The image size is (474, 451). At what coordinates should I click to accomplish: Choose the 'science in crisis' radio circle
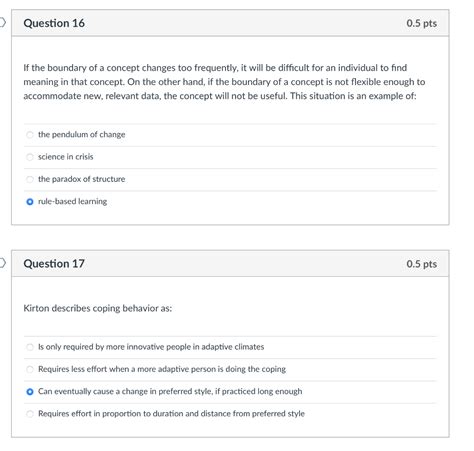pyautogui.click(x=30, y=157)
